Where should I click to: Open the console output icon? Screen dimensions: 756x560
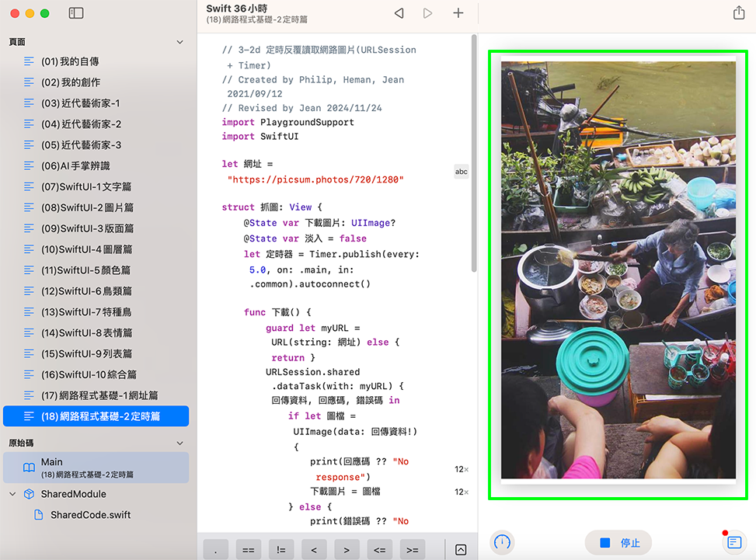[x=733, y=542]
